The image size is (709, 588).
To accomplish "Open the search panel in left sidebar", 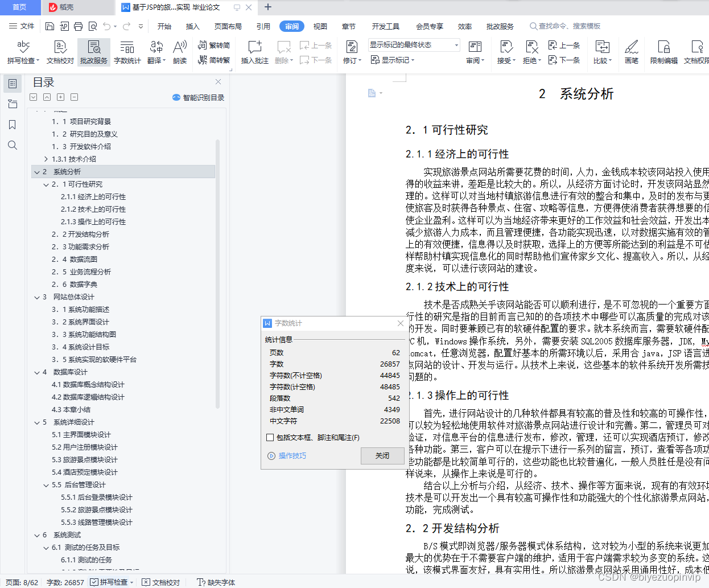I will (13, 145).
